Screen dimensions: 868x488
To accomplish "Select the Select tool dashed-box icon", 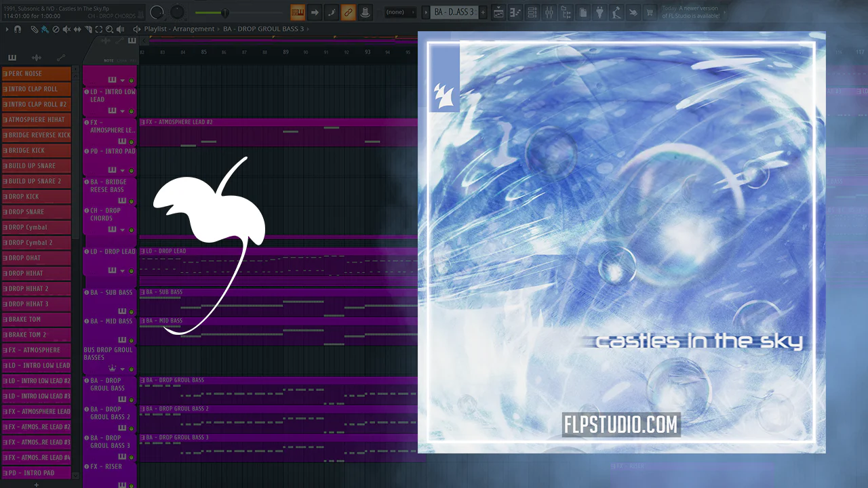I will point(99,29).
